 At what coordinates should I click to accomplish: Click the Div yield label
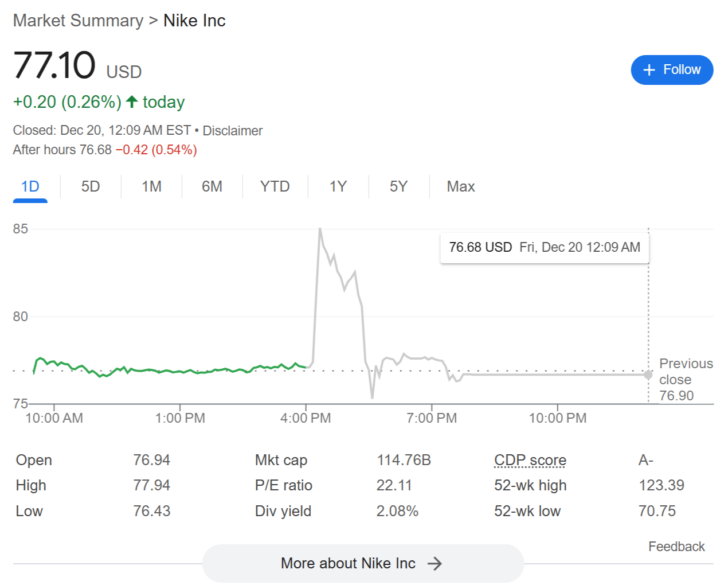click(x=283, y=511)
